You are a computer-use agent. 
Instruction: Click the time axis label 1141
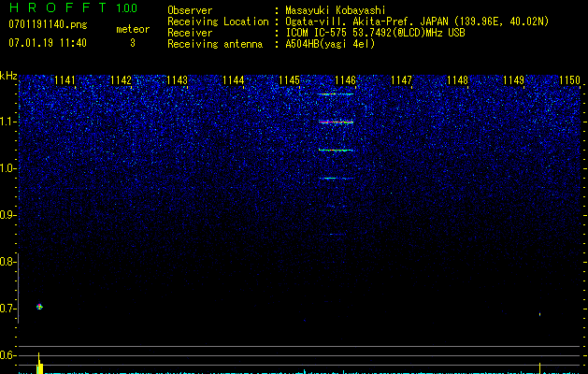click(65, 80)
